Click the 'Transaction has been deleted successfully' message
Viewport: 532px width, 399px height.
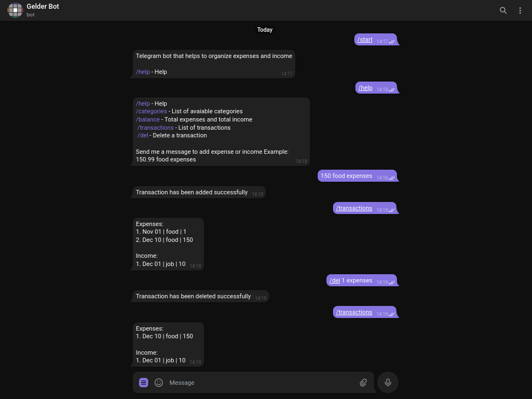tap(201, 297)
